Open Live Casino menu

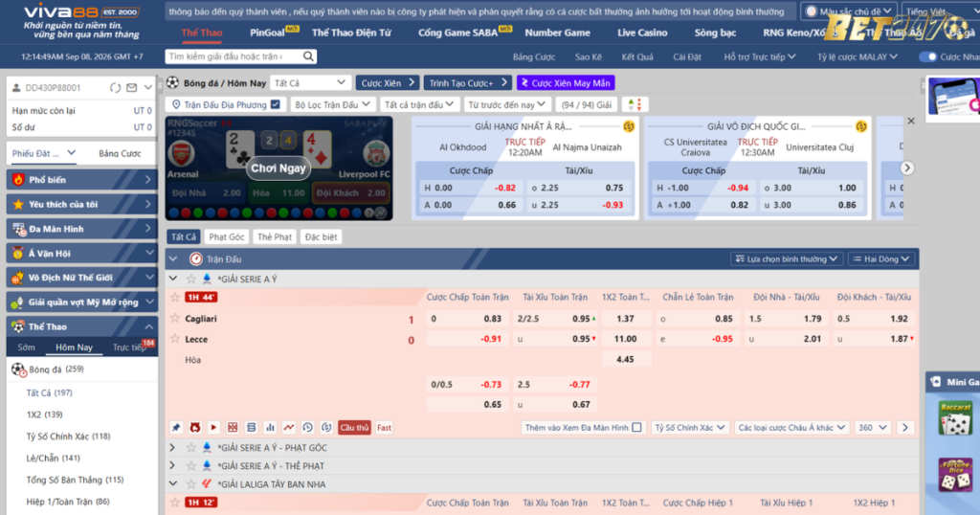[x=642, y=33]
